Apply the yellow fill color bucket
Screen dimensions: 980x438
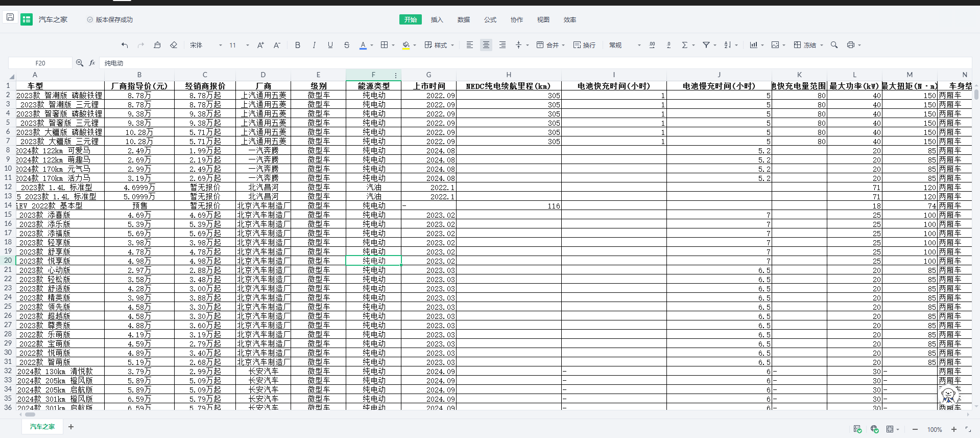point(406,45)
